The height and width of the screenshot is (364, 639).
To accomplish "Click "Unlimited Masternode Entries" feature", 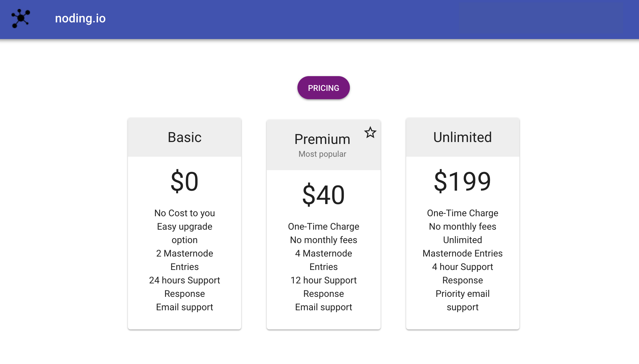I will (x=462, y=247).
